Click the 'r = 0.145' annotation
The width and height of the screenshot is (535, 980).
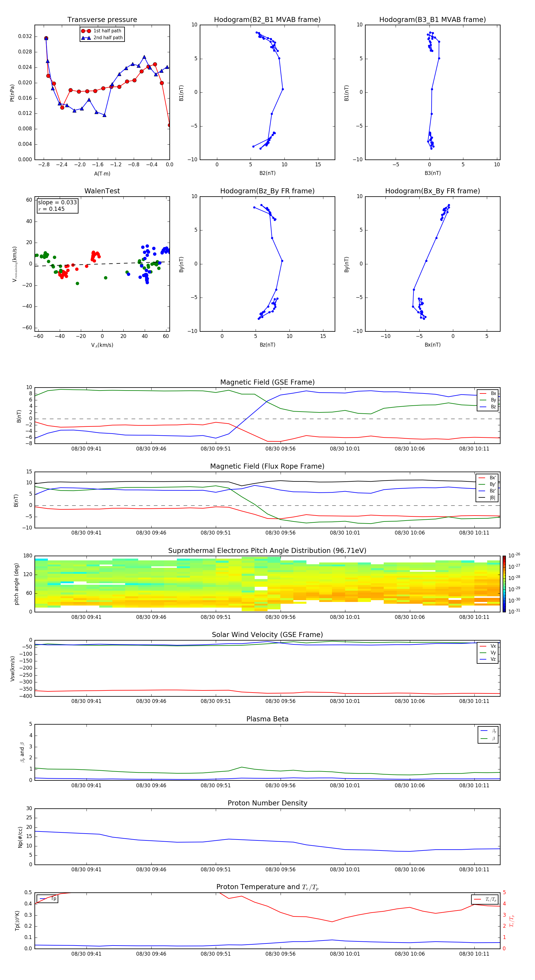click(51, 209)
